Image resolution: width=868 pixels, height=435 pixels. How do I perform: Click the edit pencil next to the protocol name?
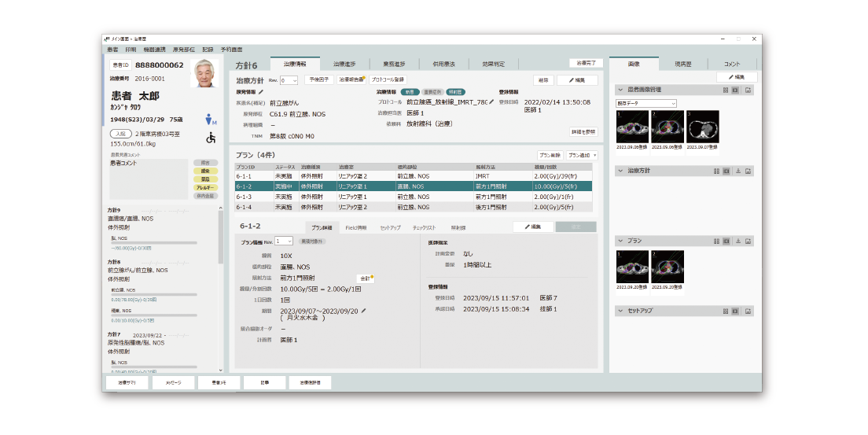(x=492, y=102)
